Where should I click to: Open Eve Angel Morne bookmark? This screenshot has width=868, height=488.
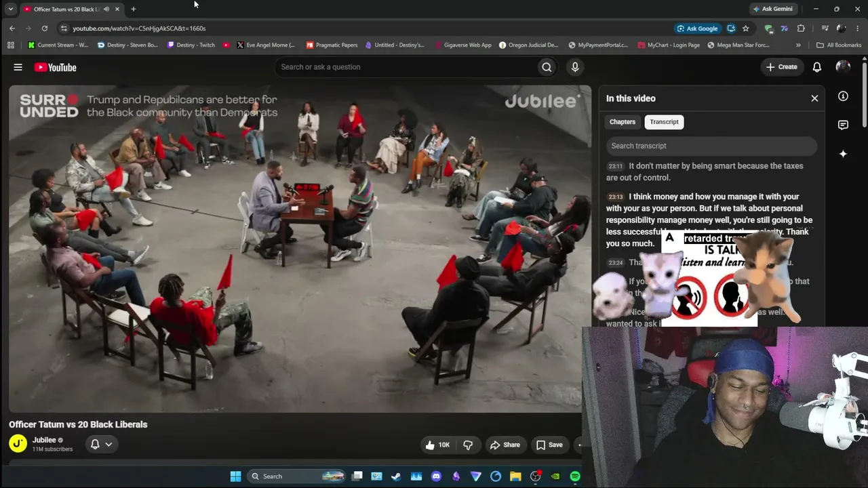click(266, 45)
